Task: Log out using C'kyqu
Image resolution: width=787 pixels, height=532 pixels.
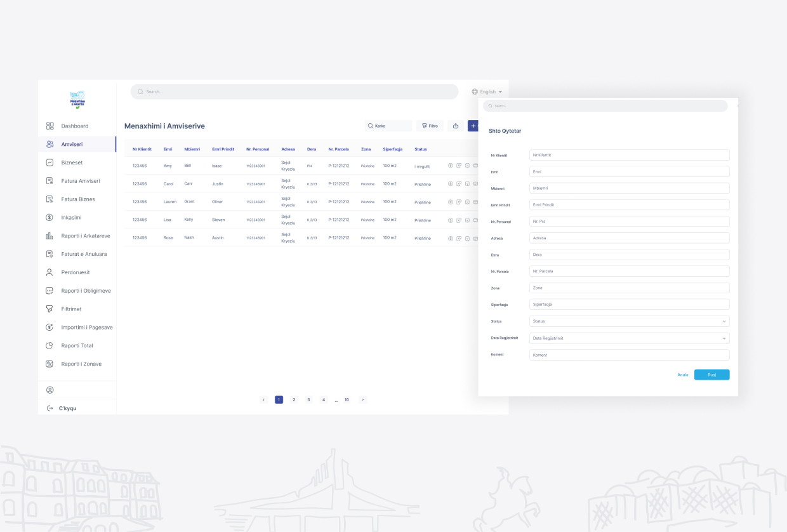Action: tap(67, 408)
